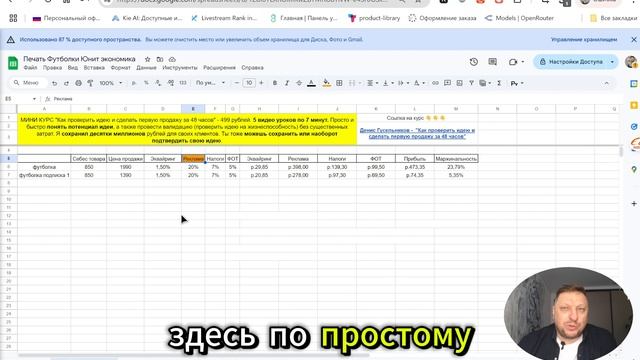The height and width of the screenshot is (360, 640).
Task: Apply the percent format button
Action: point(146,83)
